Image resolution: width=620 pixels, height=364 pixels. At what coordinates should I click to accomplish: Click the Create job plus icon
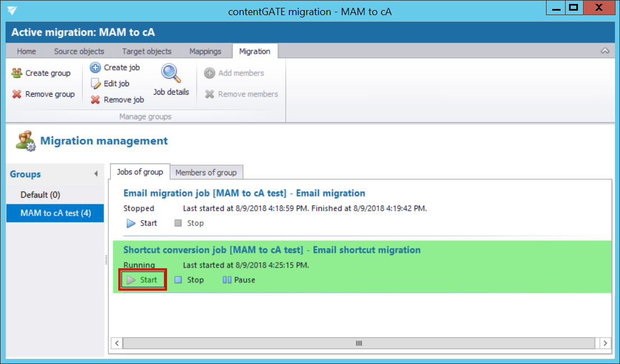(95, 68)
